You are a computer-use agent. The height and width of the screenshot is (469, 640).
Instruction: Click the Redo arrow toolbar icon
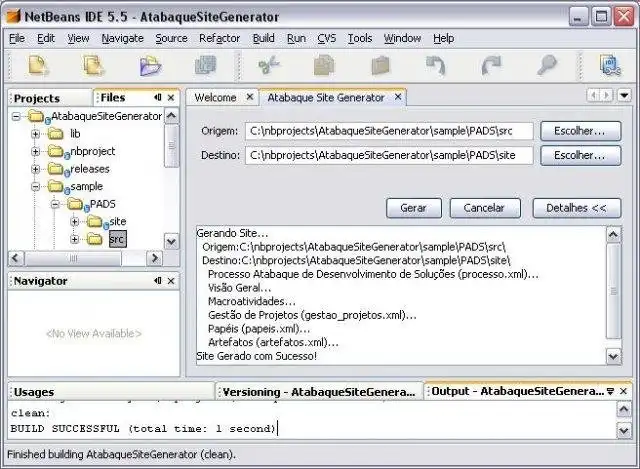pyautogui.click(x=491, y=65)
